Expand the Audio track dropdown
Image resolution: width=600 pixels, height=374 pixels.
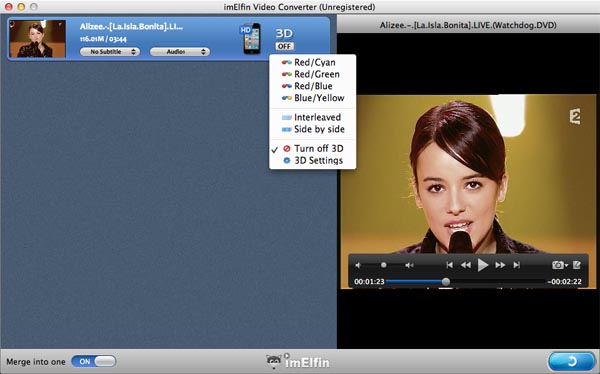coord(180,51)
